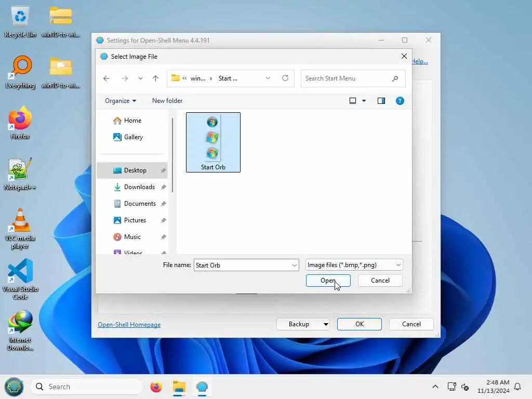Unpin Desktop pin icon
Image resolution: width=532 pixels, height=399 pixels.
click(x=163, y=170)
